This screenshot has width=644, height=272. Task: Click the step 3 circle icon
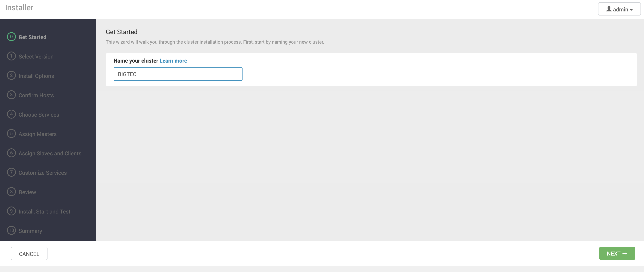point(11,95)
